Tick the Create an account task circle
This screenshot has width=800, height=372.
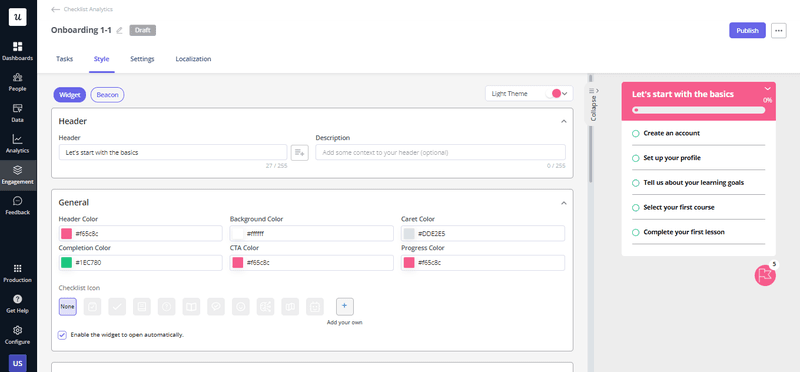(635, 133)
